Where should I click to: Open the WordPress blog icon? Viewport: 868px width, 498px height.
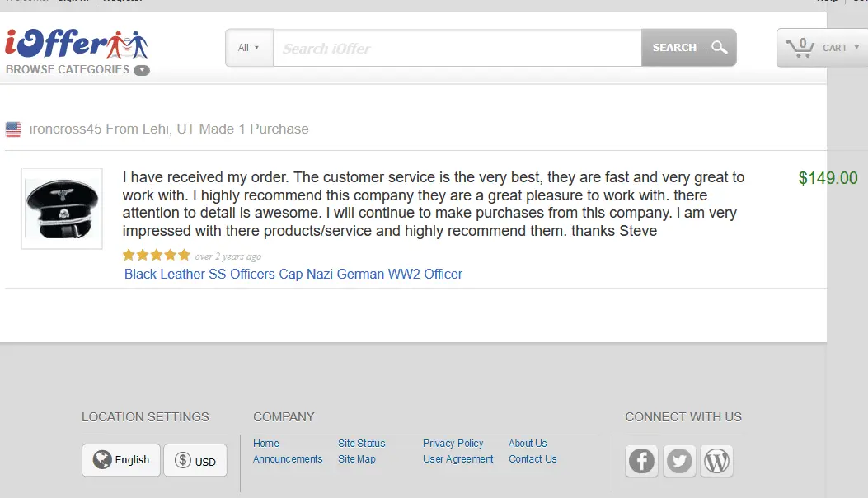point(716,461)
